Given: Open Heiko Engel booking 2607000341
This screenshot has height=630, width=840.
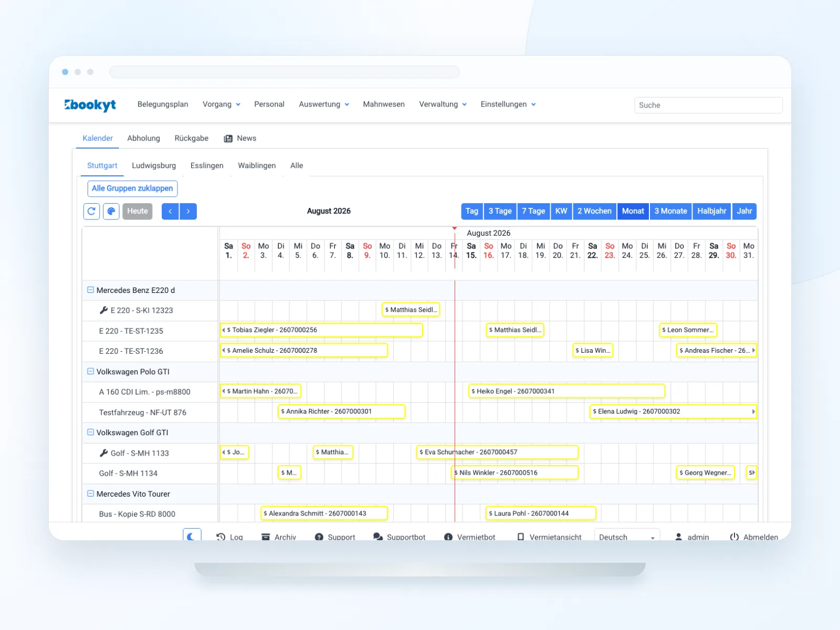Looking at the screenshot, I should click(566, 391).
